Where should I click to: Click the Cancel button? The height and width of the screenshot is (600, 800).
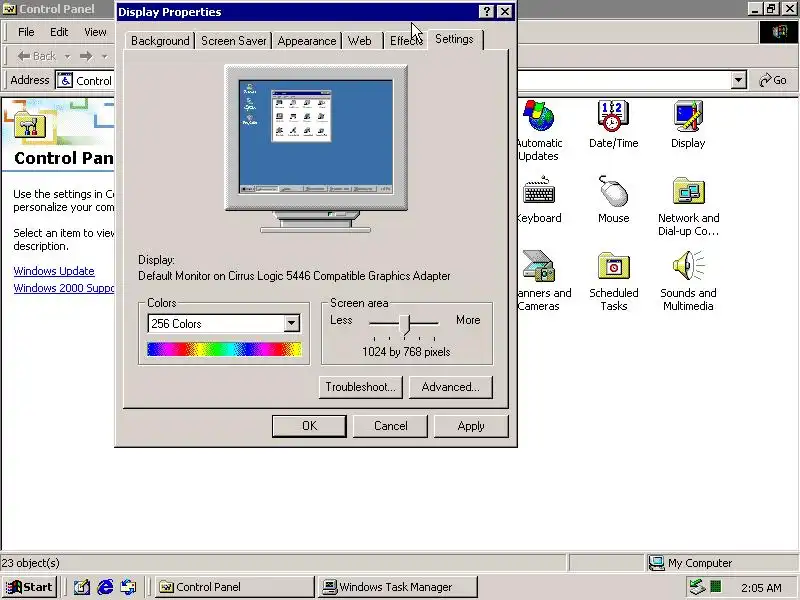[390, 426]
